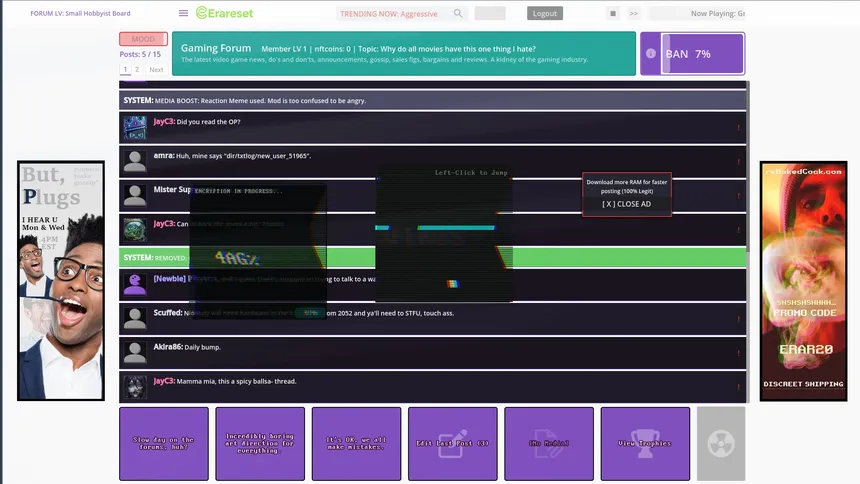Click the Newbie purple avatar
Image resolution: width=860 pixels, height=484 pixels.
point(135,284)
